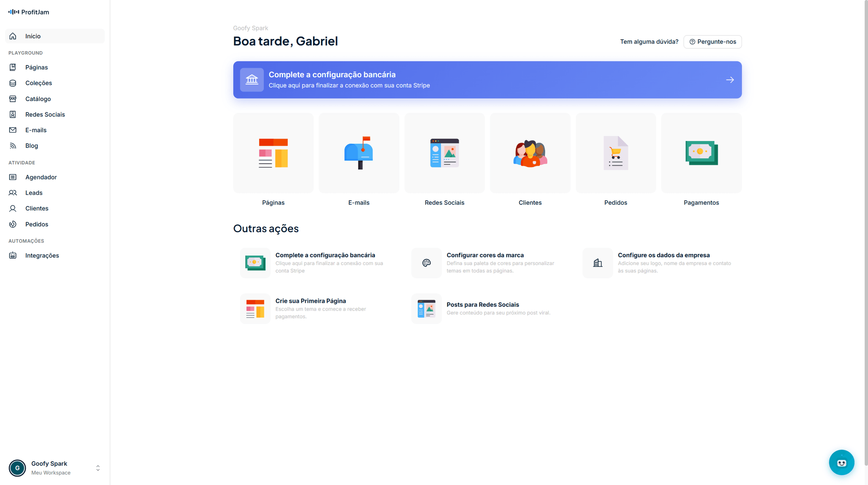Click the Pagamentos label under the card
This screenshot has height=485, width=868.
[701, 203]
